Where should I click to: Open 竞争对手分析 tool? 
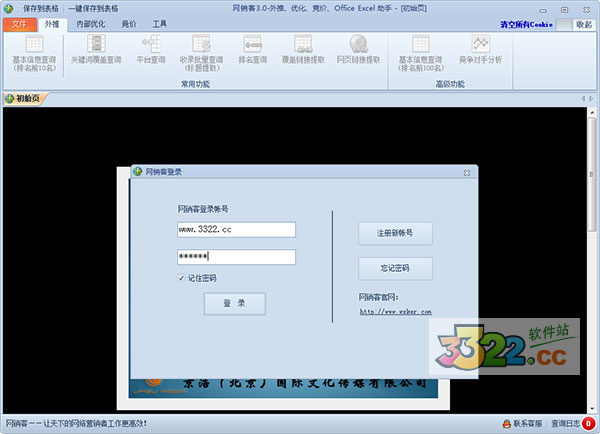click(x=481, y=49)
